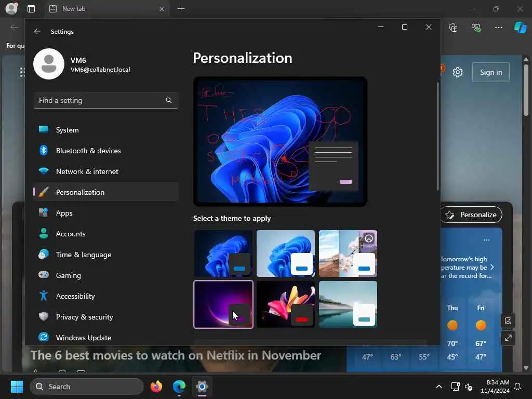Go back with the Settings back arrow
Screen dimensions: 532x399
37,31
